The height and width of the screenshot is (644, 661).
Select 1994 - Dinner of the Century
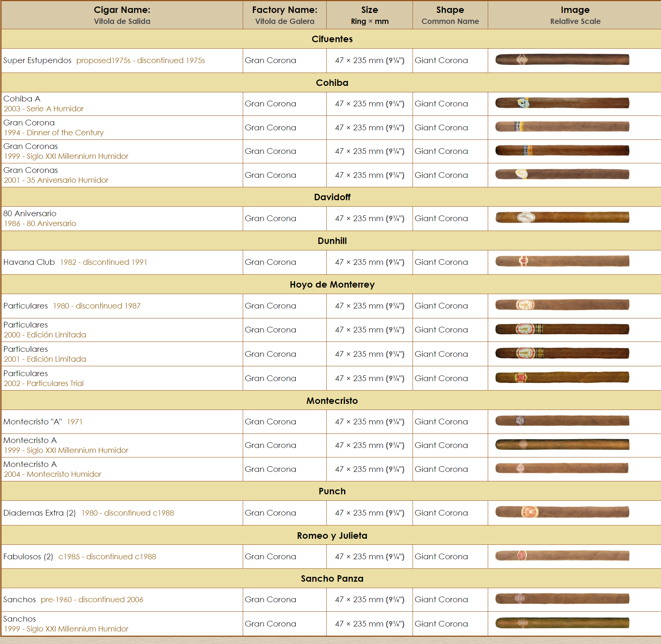(54, 133)
